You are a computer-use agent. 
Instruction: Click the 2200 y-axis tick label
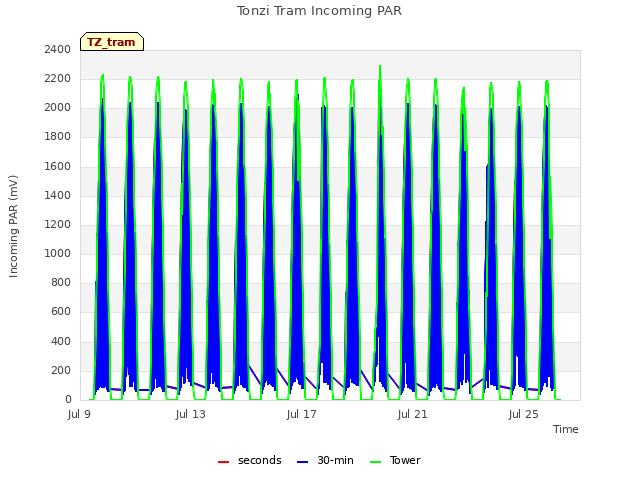(58, 79)
